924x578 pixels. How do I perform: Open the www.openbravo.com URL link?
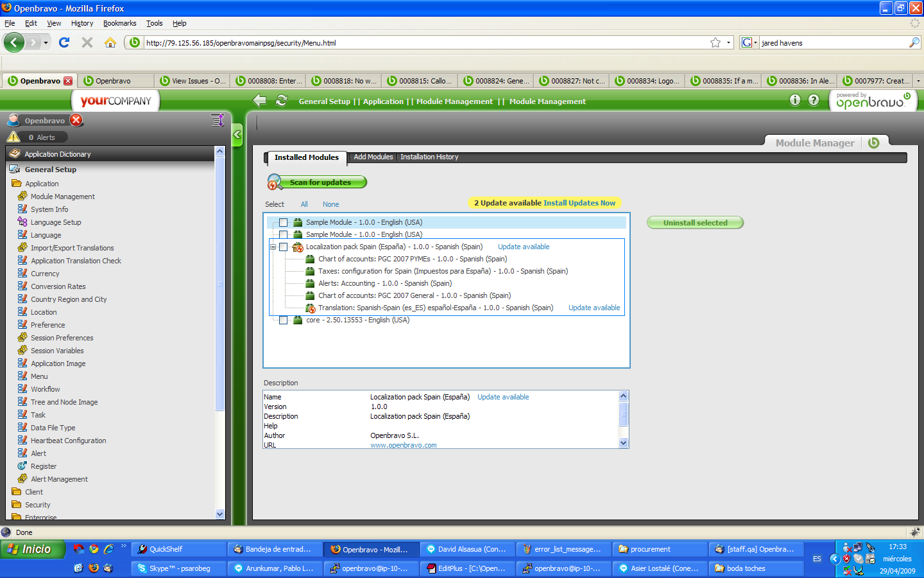[404, 445]
